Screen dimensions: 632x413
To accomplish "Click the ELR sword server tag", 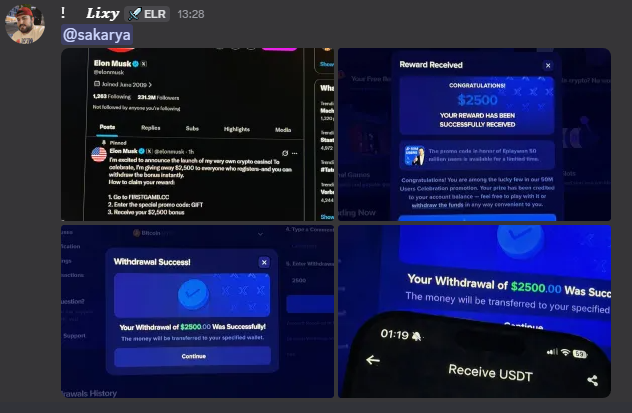I will coord(147,14).
